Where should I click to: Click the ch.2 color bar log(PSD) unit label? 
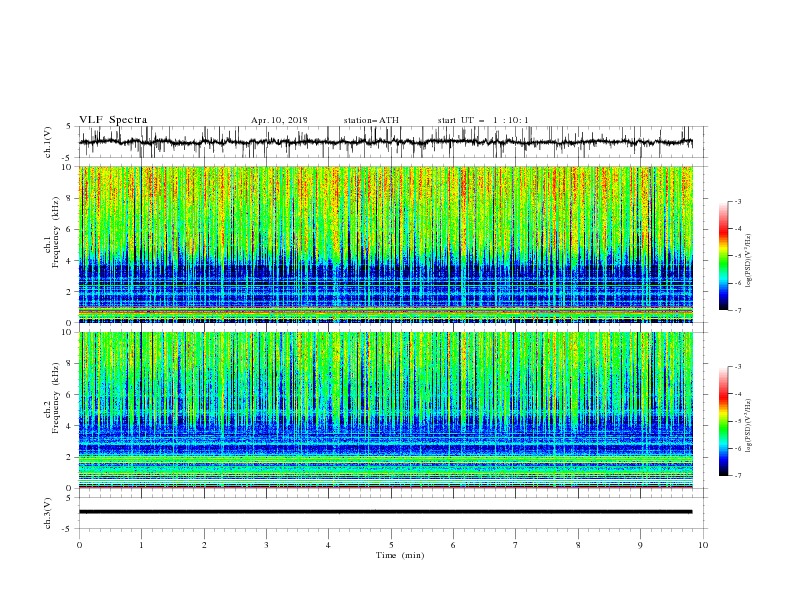[749, 426]
